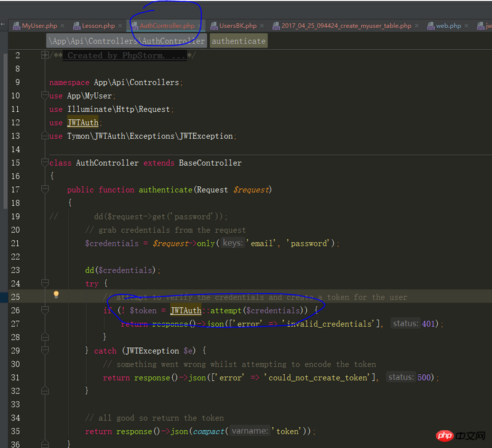Click the PHP file icon on MyUser.php tab
Viewport: 492px width, 448px height.
[17, 26]
